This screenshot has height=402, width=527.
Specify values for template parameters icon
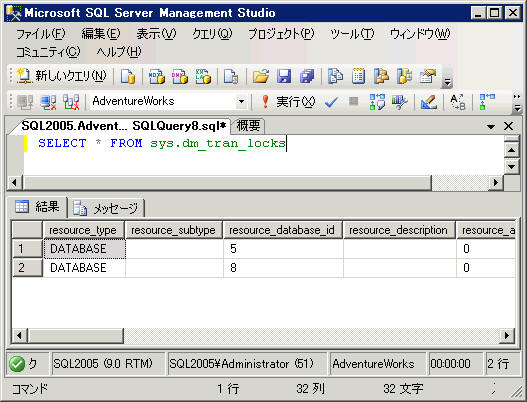[x=457, y=102]
